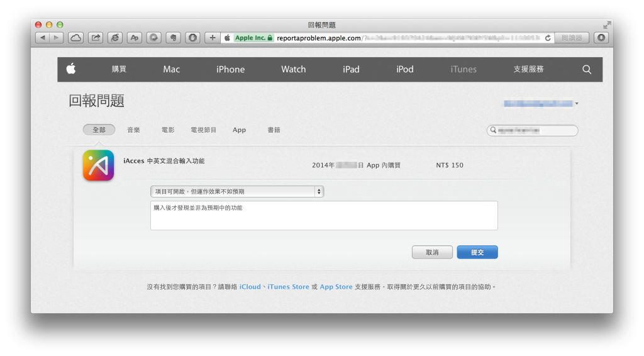Open the iTunes Store support link
Viewport: 644px width, 356px height.
click(x=288, y=287)
